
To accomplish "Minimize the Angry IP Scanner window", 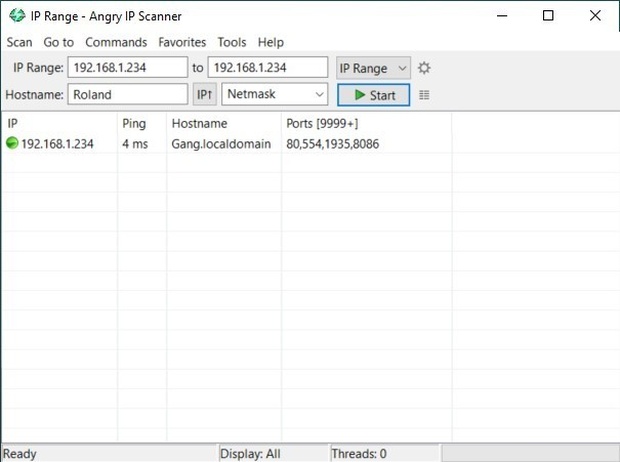I will [502, 16].
